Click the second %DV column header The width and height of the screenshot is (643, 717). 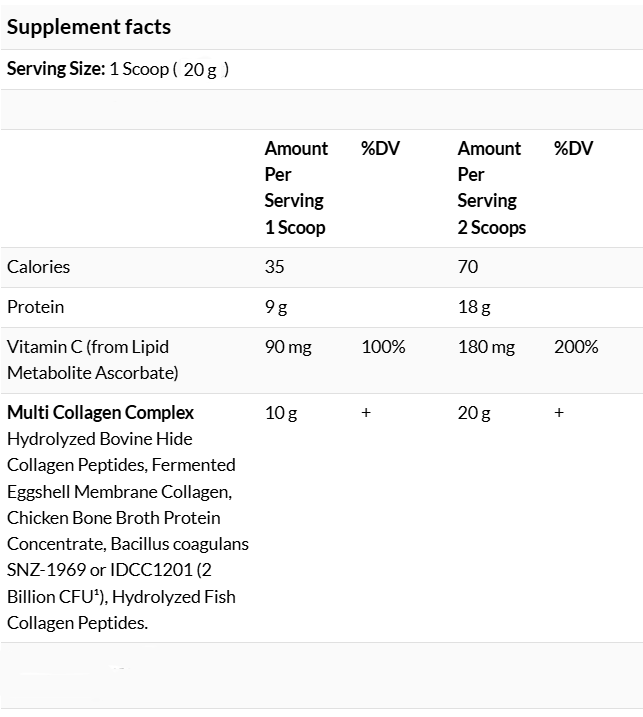573,149
